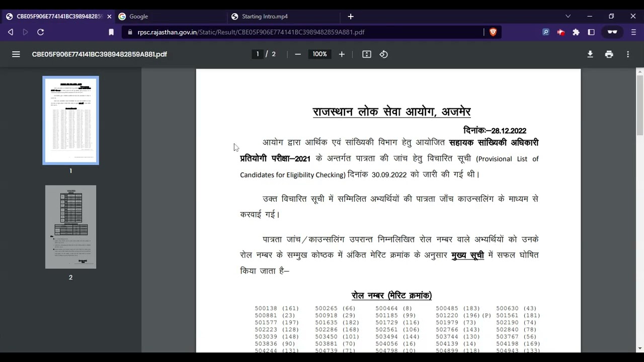Click roll number 504198 (169)

518,344
